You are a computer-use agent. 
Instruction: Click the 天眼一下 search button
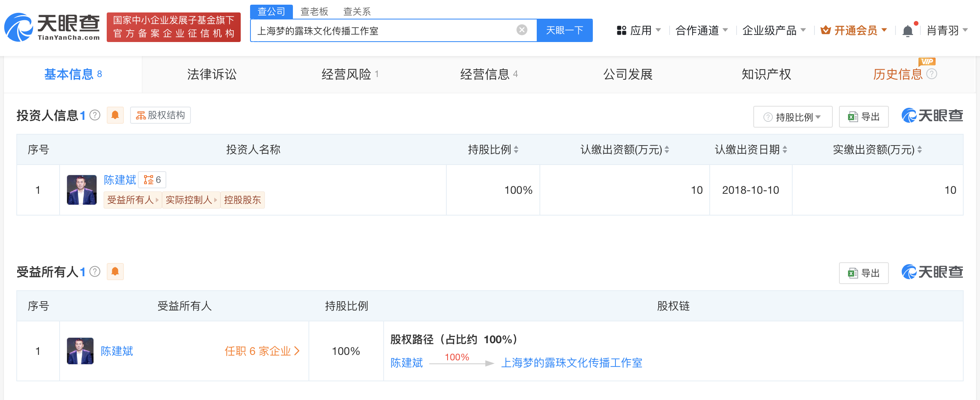tap(564, 30)
